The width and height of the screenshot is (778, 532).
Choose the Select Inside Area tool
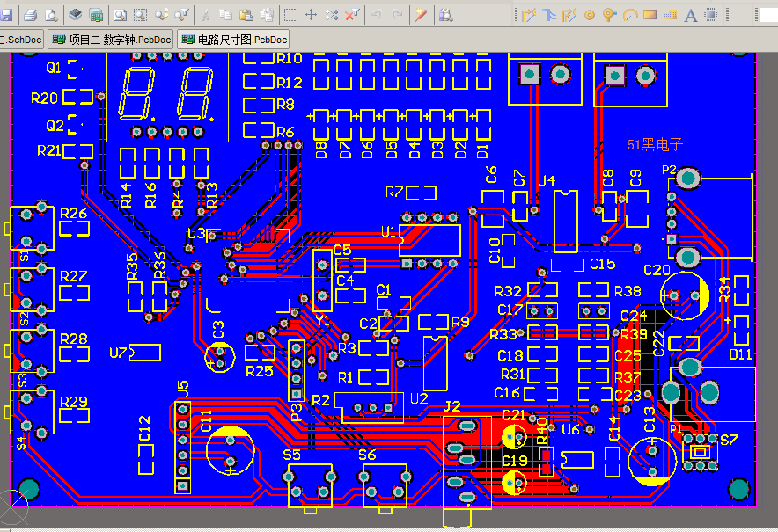(290, 15)
